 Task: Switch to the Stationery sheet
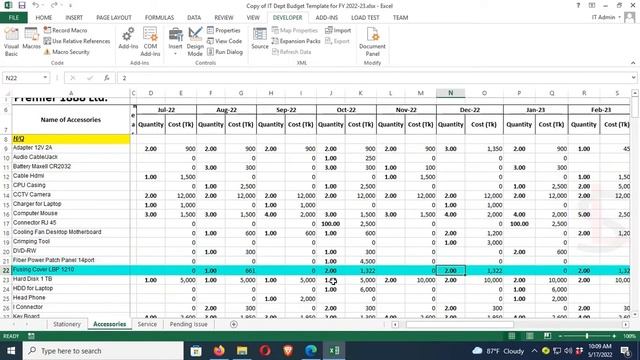(67, 324)
